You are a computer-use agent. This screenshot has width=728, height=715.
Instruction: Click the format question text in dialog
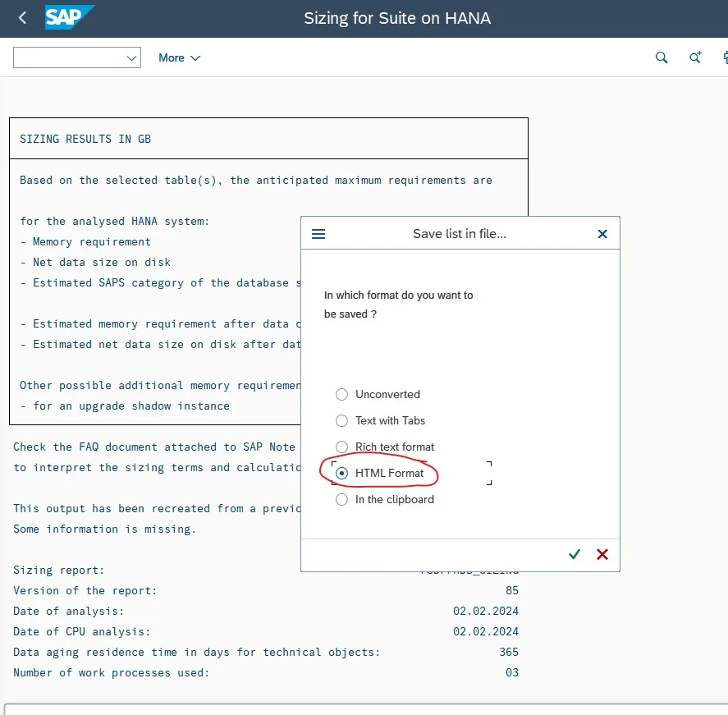398,305
